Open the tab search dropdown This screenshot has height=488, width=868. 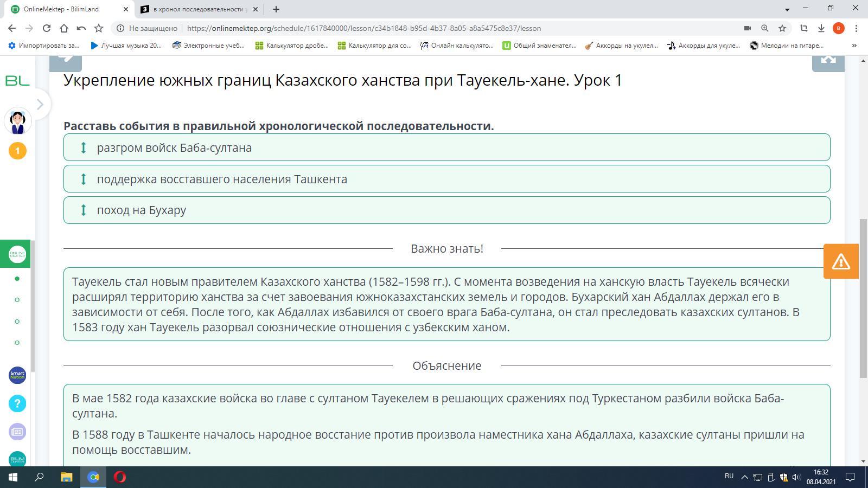coord(787,9)
